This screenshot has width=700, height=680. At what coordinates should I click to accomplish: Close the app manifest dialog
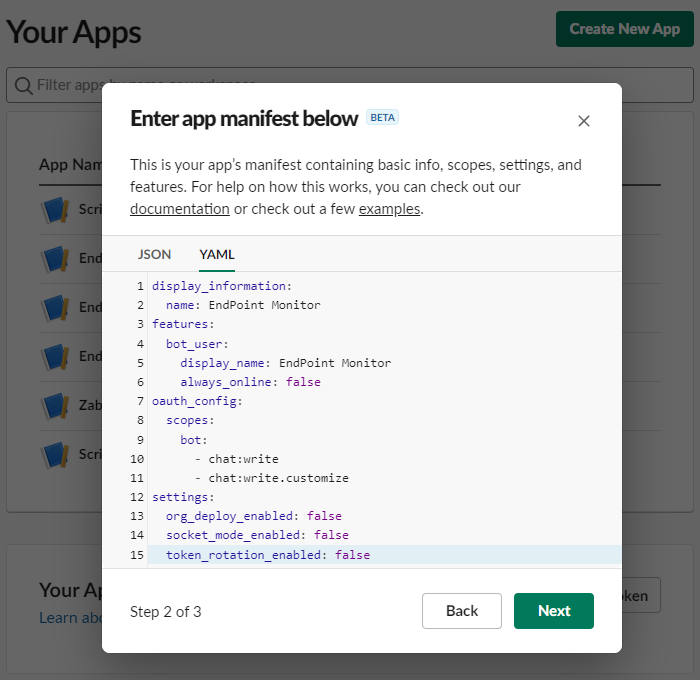583,121
